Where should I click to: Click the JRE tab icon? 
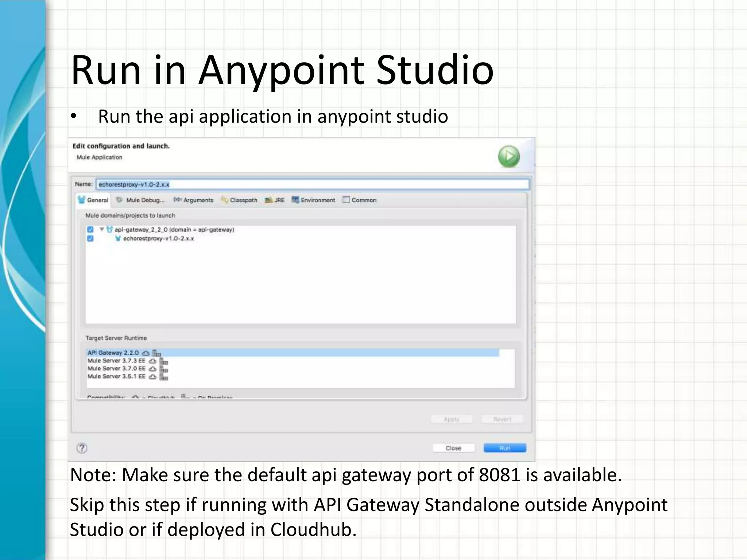[x=268, y=200]
